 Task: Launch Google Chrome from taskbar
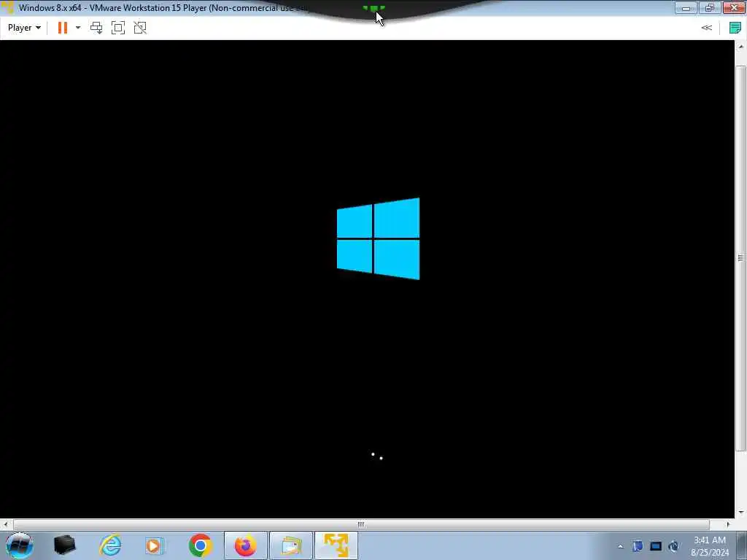pyautogui.click(x=200, y=545)
